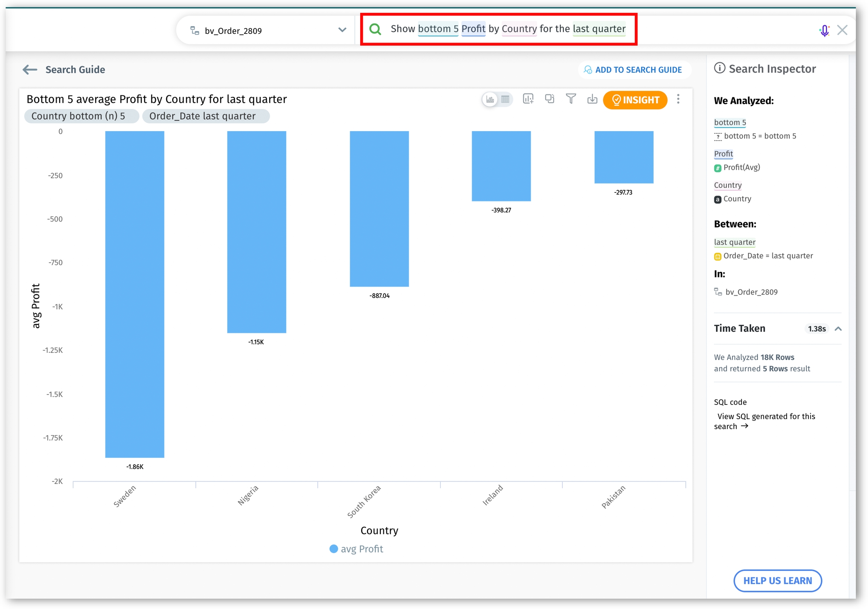
Task: Clear the search with the X icon
Action: click(x=842, y=30)
